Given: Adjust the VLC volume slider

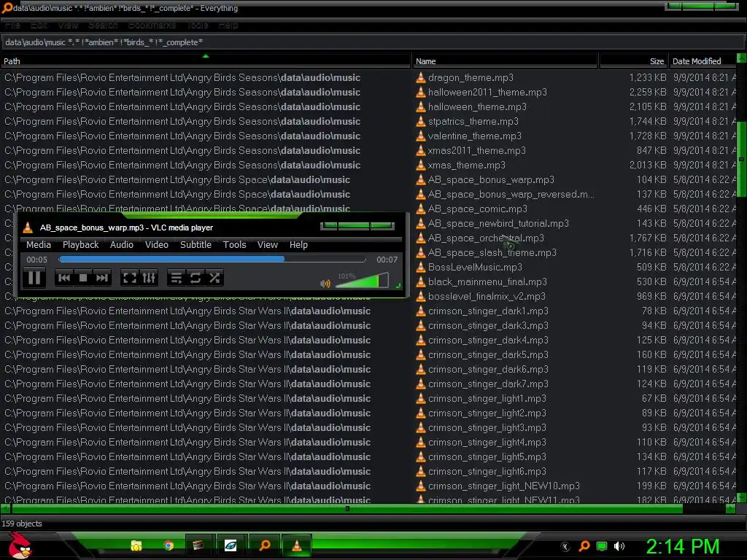Looking at the screenshot, I should click(362, 281).
